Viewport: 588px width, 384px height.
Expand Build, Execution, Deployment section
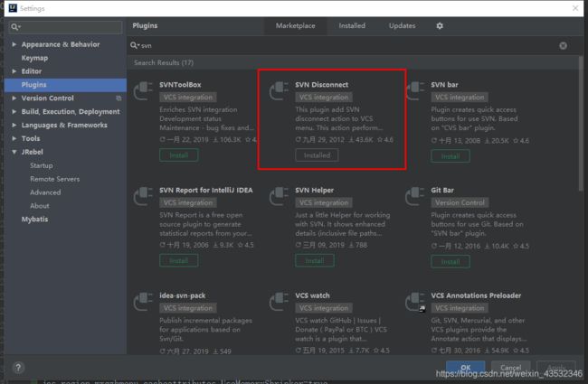click(x=14, y=112)
